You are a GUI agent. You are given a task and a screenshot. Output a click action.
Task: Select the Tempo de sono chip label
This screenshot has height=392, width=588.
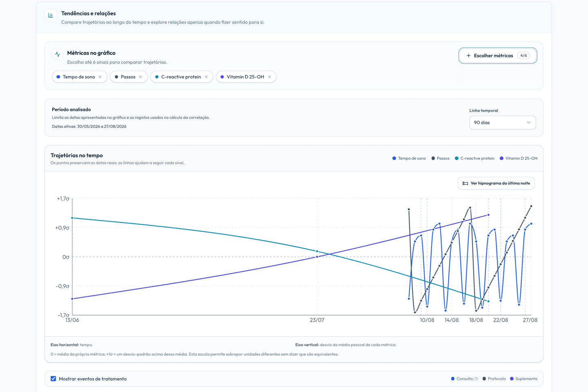click(x=79, y=77)
